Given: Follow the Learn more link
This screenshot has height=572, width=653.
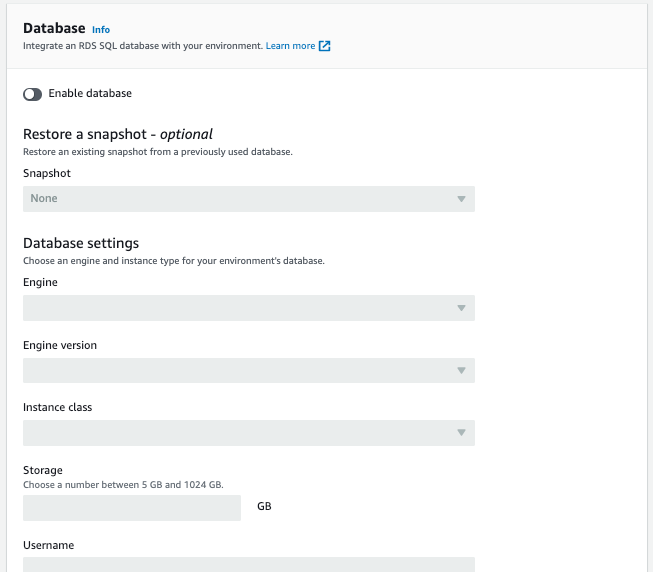Looking at the screenshot, I should 290,46.
